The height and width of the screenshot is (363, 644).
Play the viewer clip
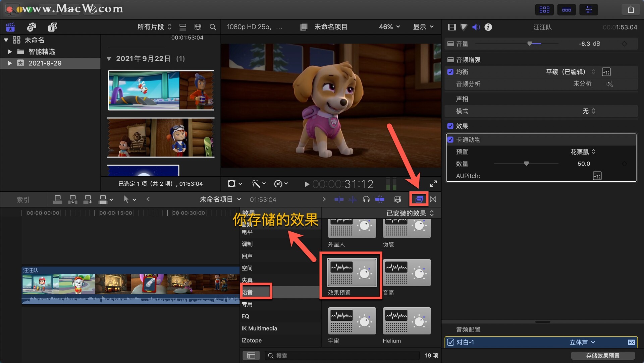(307, 184)
